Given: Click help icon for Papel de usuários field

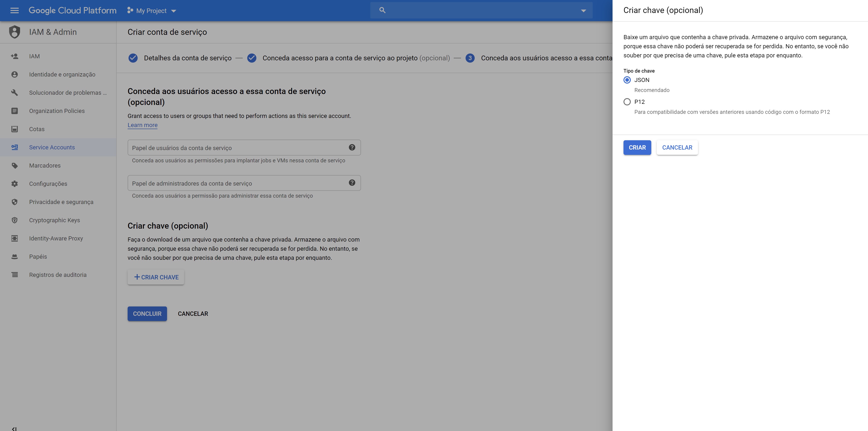Looking at the screenshot, I should click(x=352, y=148).
